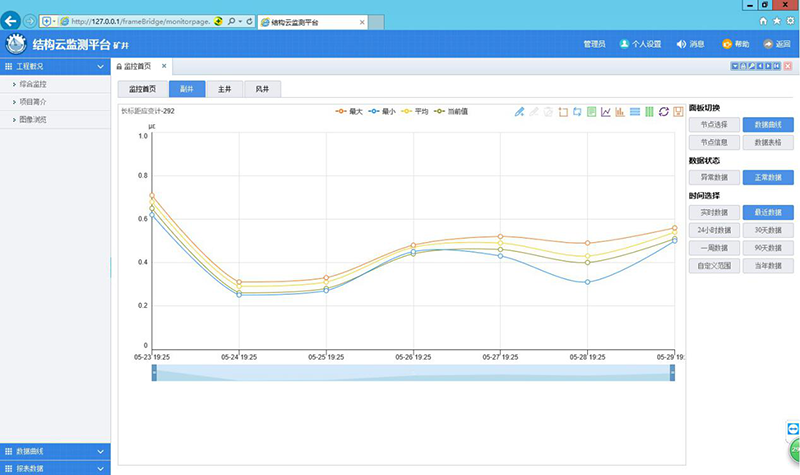Switch chart to bar chart view
Image resolution: width=800 pixels, height=475 pixels.
pos(621,112)
